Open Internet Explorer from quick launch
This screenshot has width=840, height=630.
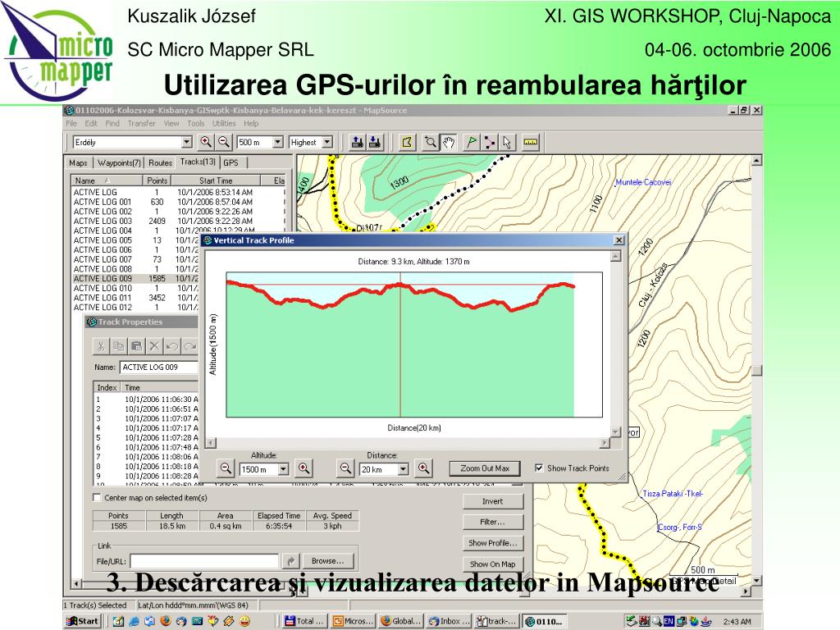click(134, 621)
